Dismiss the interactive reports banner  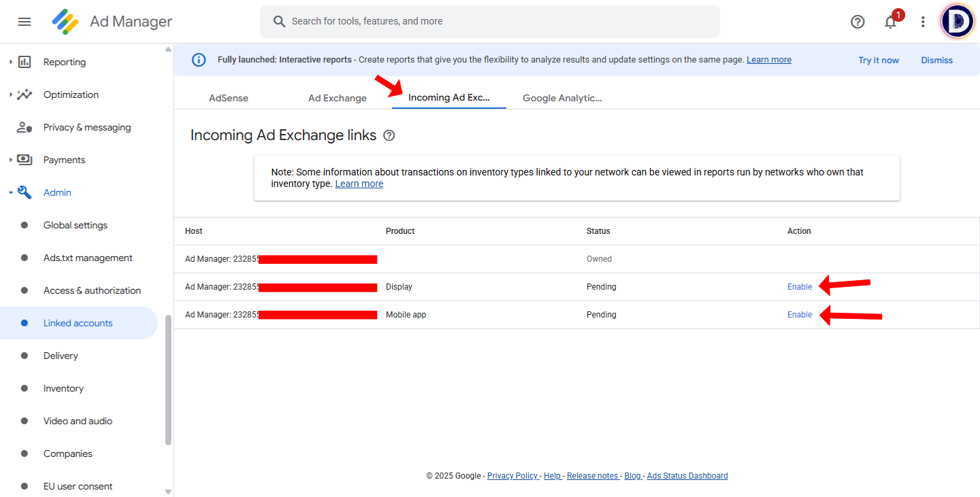click(937, 60)
